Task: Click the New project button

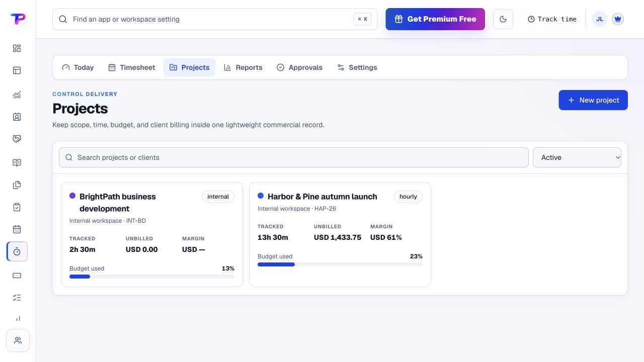Action: point(593,100)
